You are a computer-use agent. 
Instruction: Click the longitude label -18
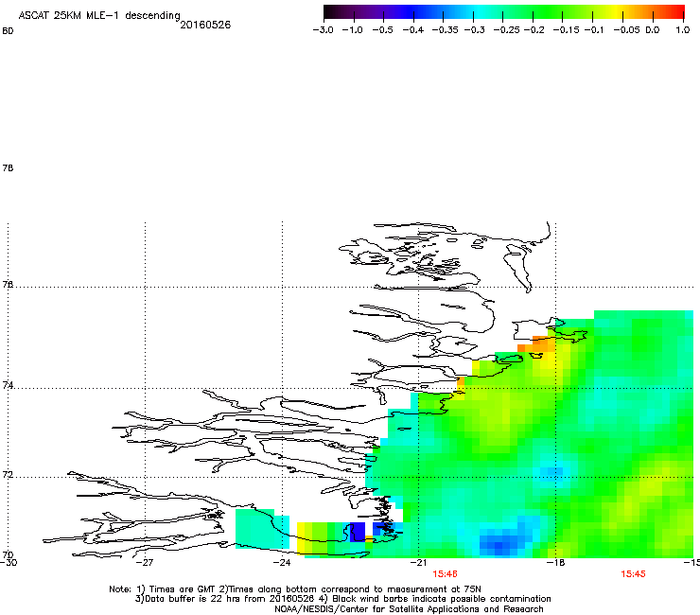[x=555, y=563]
